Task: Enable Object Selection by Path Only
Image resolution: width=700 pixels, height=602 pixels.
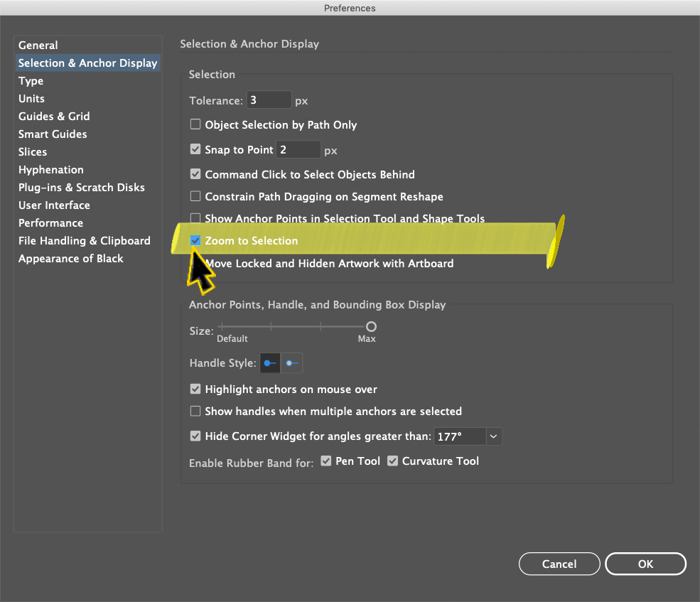Action: (195, 124)
